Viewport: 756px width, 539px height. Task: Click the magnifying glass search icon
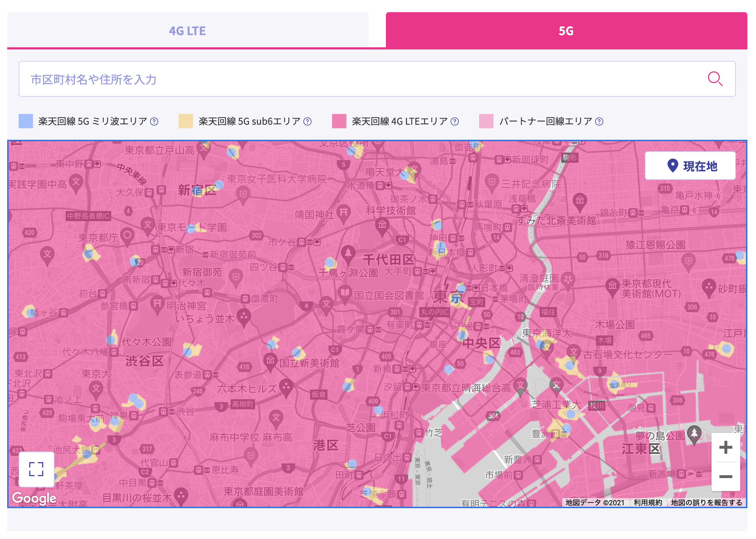pyautogui.click(x=715, y=79)
